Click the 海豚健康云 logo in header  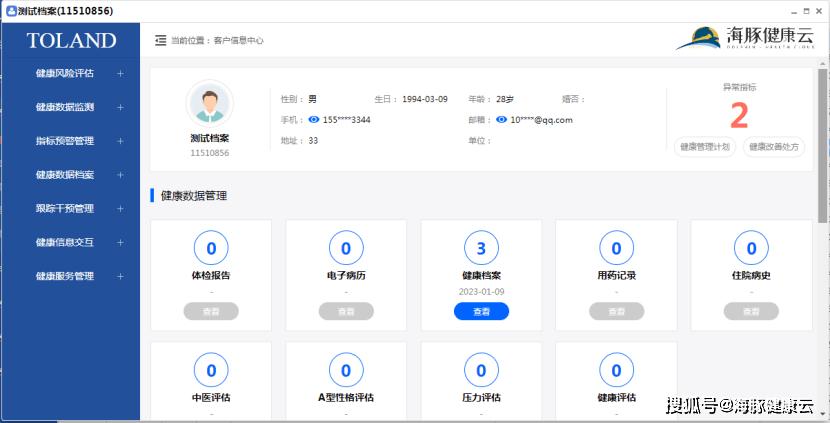[745, 38]
